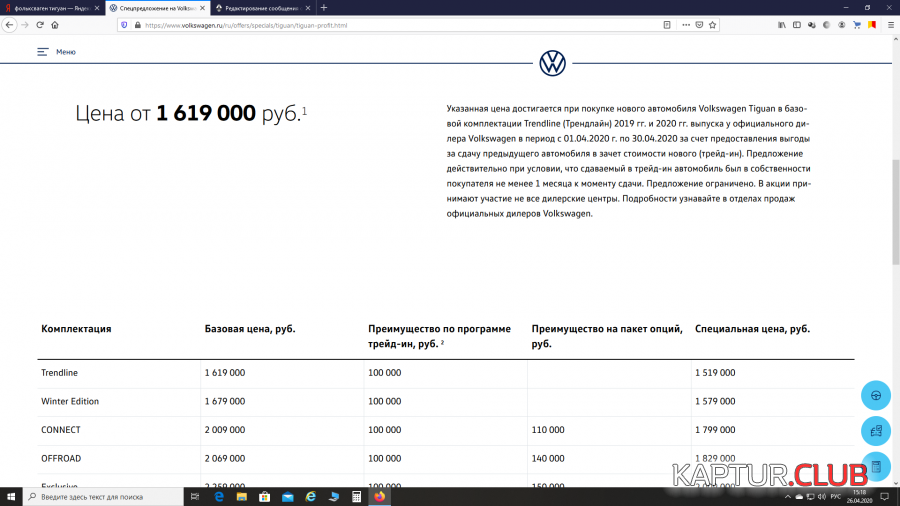Click the blue shopping cart extension
This screenshot has height=506, width=900.
click(857, 25)
